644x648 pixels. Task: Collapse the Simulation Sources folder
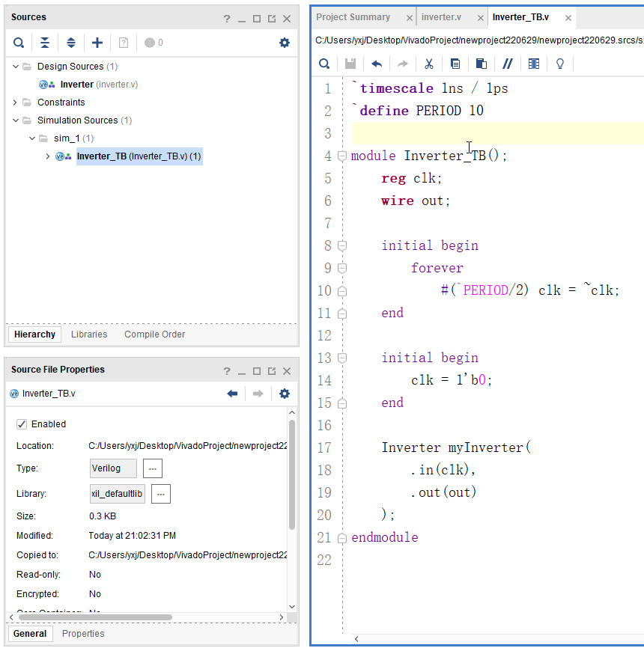[x=16, y=120]
